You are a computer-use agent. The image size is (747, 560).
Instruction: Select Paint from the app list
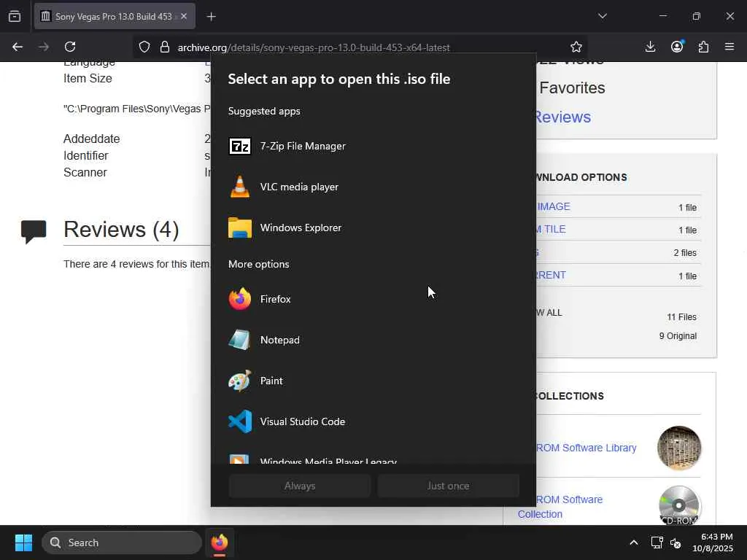point(373,381)
